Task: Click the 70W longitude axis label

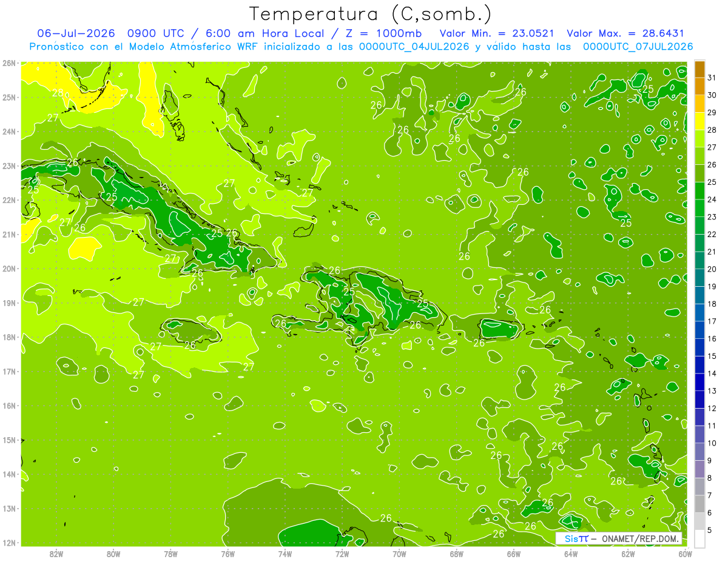Action: click(x=399, y=553)
